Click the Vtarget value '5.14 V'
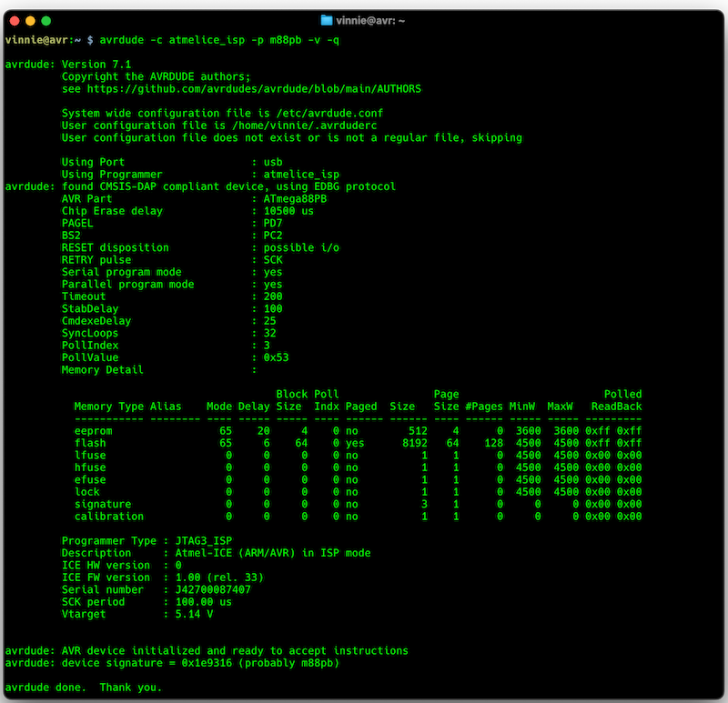The width and height of the screenshot is (728, 703). (194, 615)
